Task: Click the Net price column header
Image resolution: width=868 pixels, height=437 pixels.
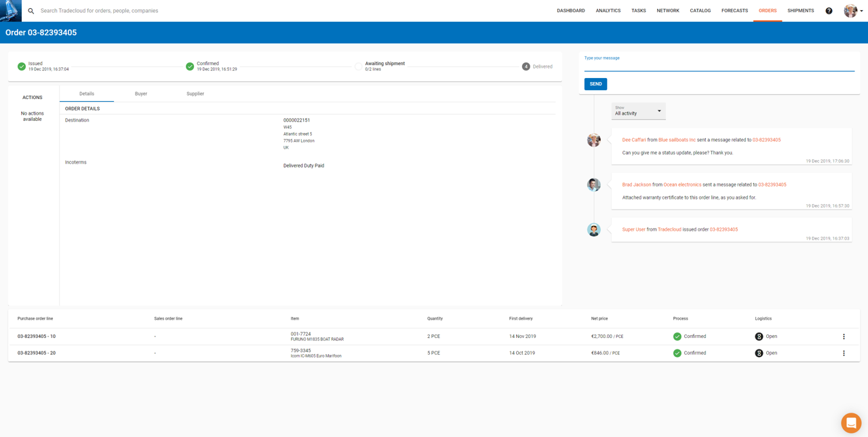Action: point(599,319)
